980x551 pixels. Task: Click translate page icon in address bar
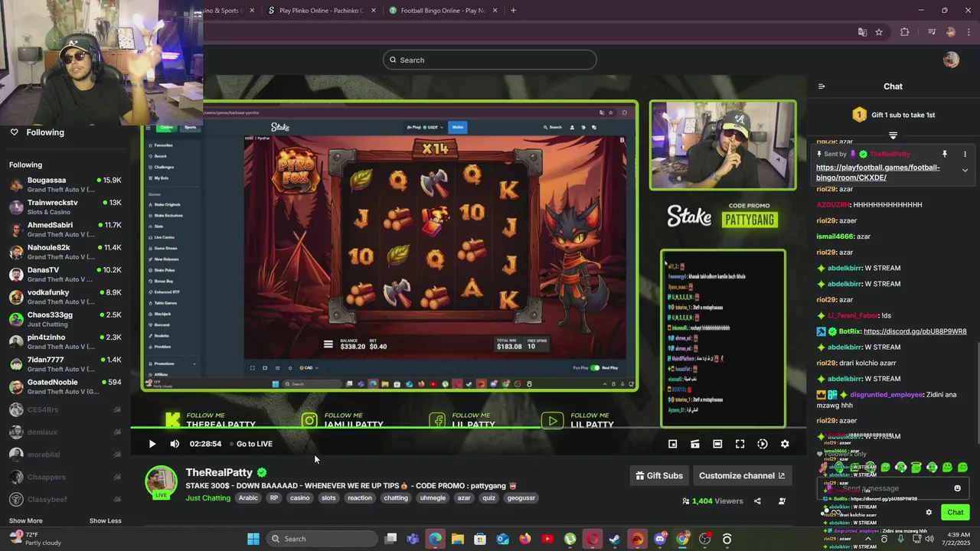click(x=862, y=32)
